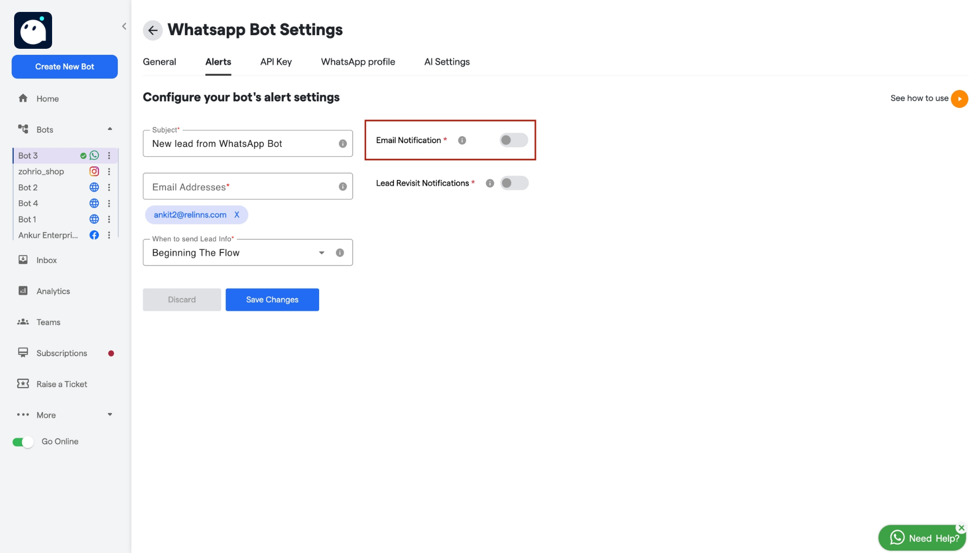Click the Discard button
This screenshot has width=980, height=553.
point(182,300)
